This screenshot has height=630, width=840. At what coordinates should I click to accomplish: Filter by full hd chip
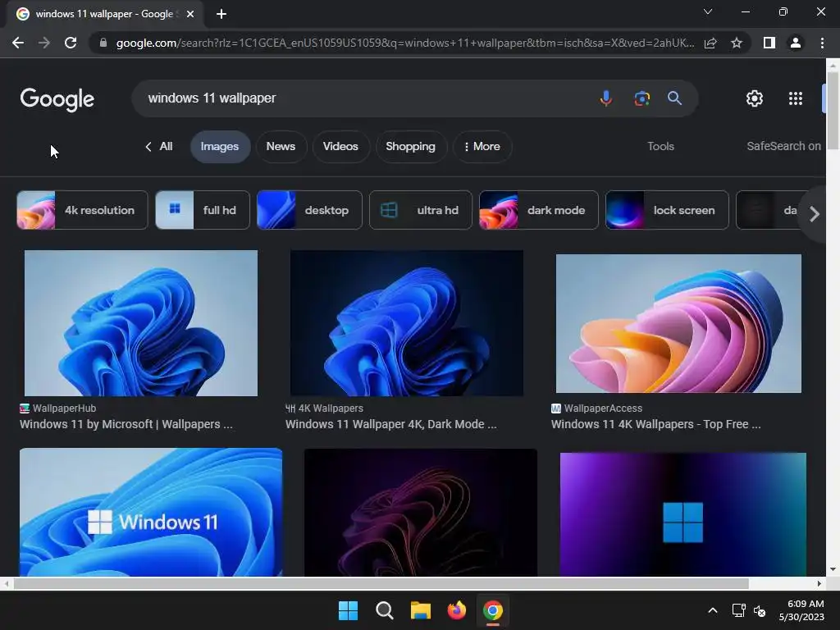click(x=203, y=210)
